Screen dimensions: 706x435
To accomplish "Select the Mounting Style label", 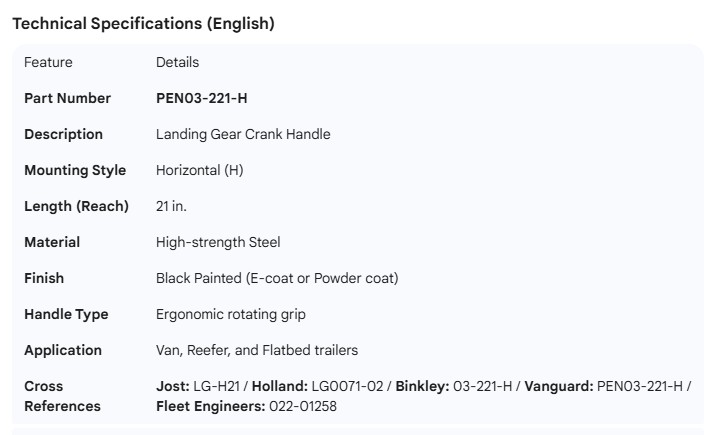I will (75, 170).
